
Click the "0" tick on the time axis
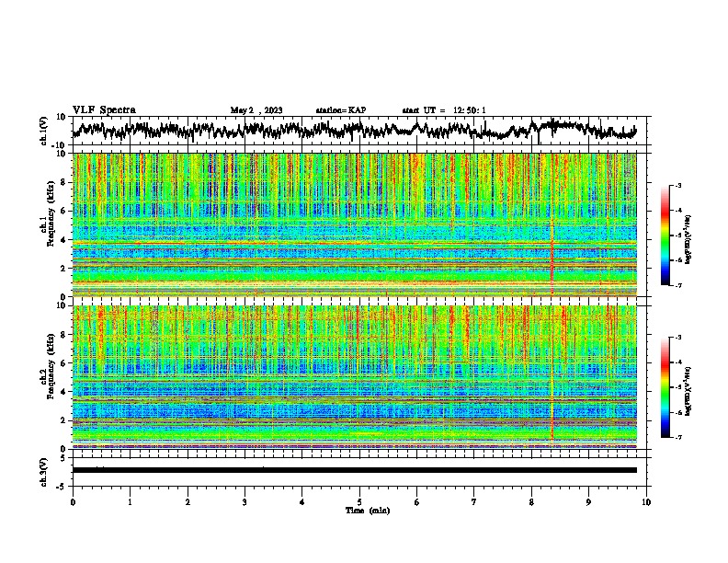tap(73, 502)
